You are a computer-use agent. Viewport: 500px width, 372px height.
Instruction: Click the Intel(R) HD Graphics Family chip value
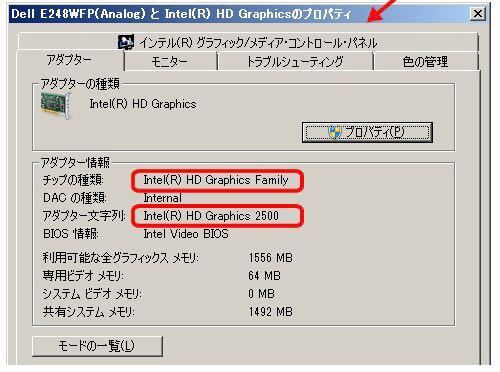216,180
